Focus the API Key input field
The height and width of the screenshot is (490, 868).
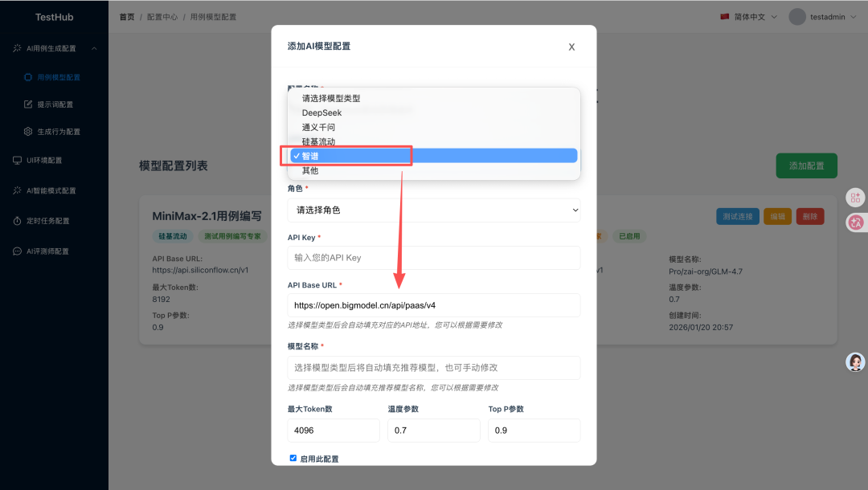point(433,258)
